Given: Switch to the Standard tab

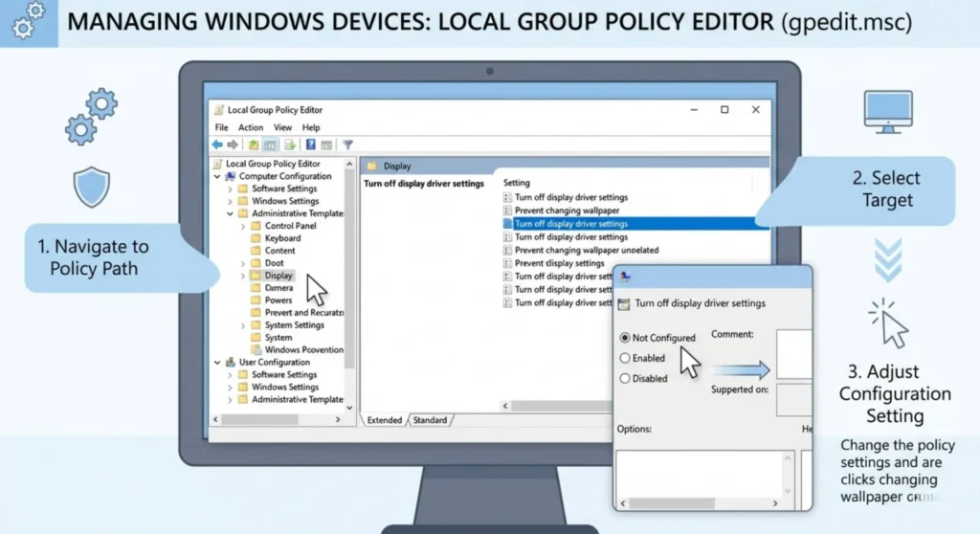Looking at the screenshot, I should click(x=430, y=420).
